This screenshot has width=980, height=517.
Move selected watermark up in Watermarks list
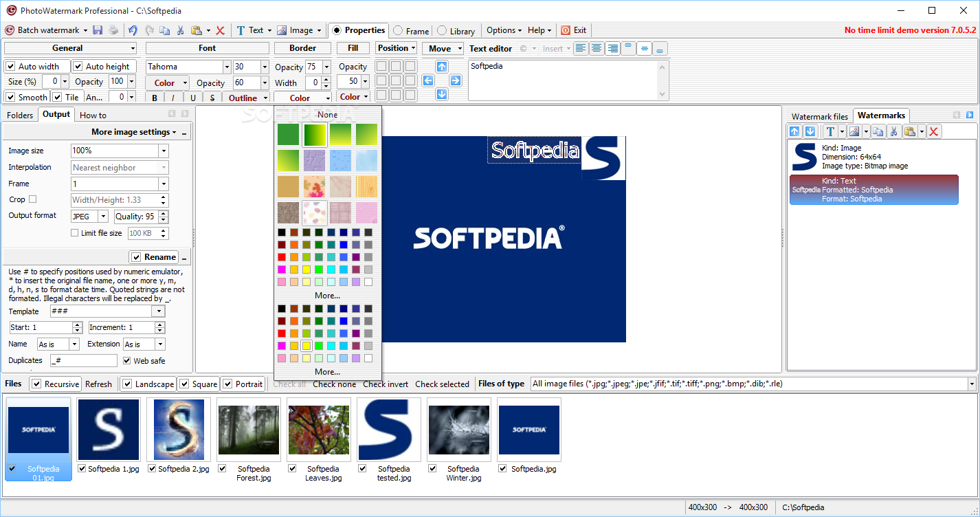(x=795, y=131)
